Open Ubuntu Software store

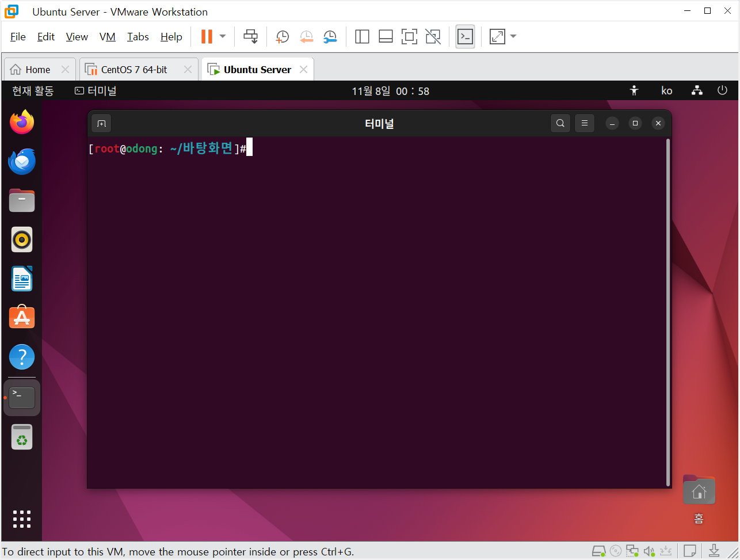coord(22,317)
